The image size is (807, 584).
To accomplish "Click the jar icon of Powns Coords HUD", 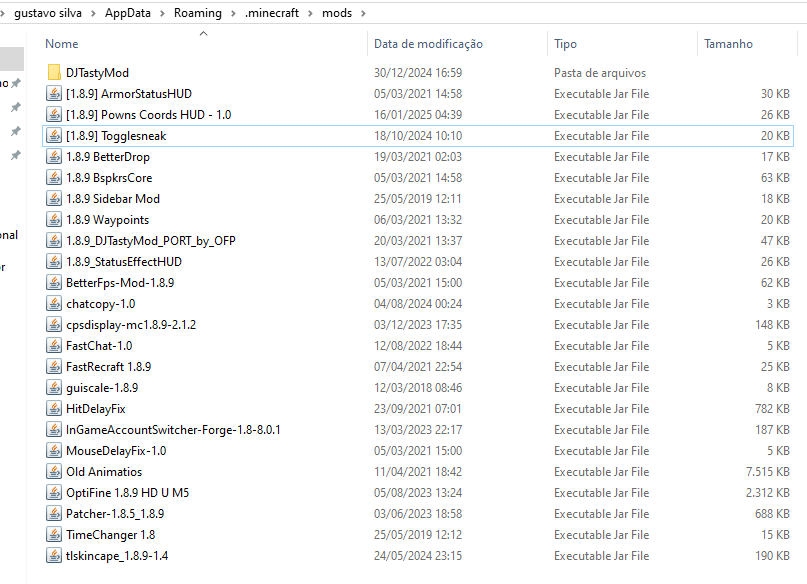I will pos(54,115).
